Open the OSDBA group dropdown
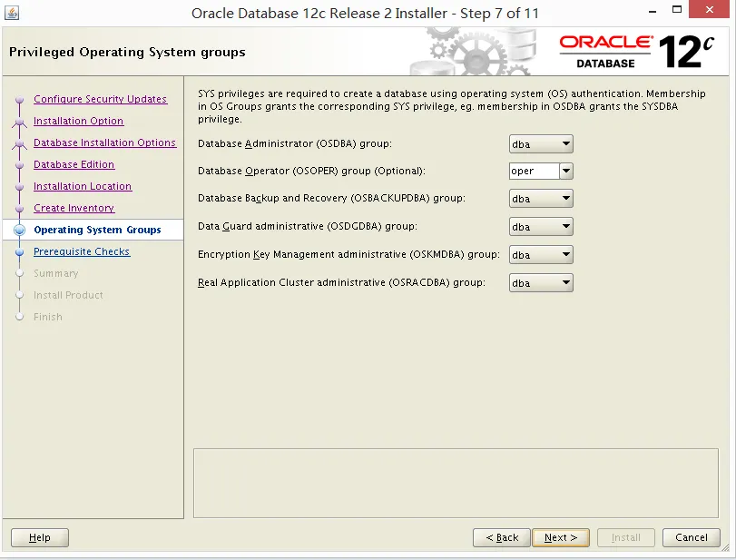The height and width of the screenshot is (560, 736). click(541, 144)
